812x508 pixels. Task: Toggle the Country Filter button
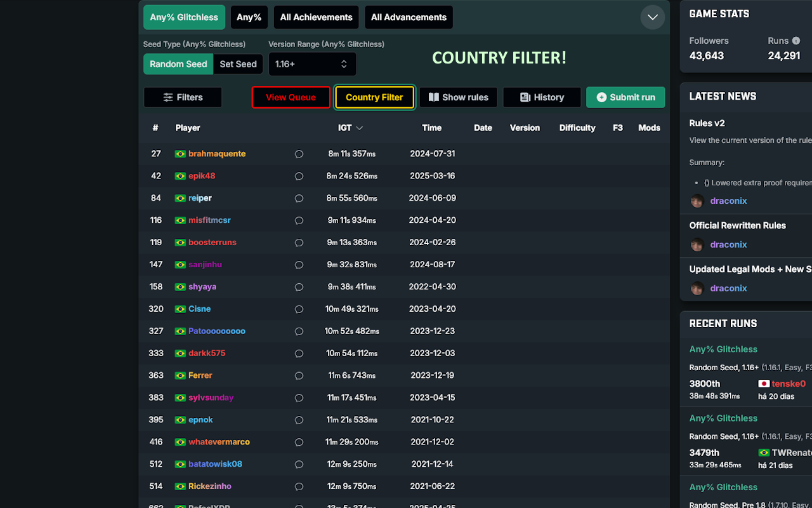click(x=374, y=97)
